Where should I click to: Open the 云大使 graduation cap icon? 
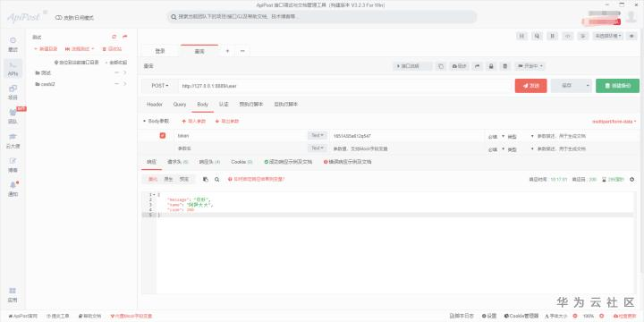(13, 137)
